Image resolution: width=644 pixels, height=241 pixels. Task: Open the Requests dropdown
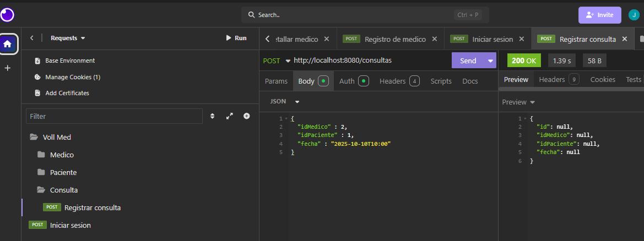[68, 38]
